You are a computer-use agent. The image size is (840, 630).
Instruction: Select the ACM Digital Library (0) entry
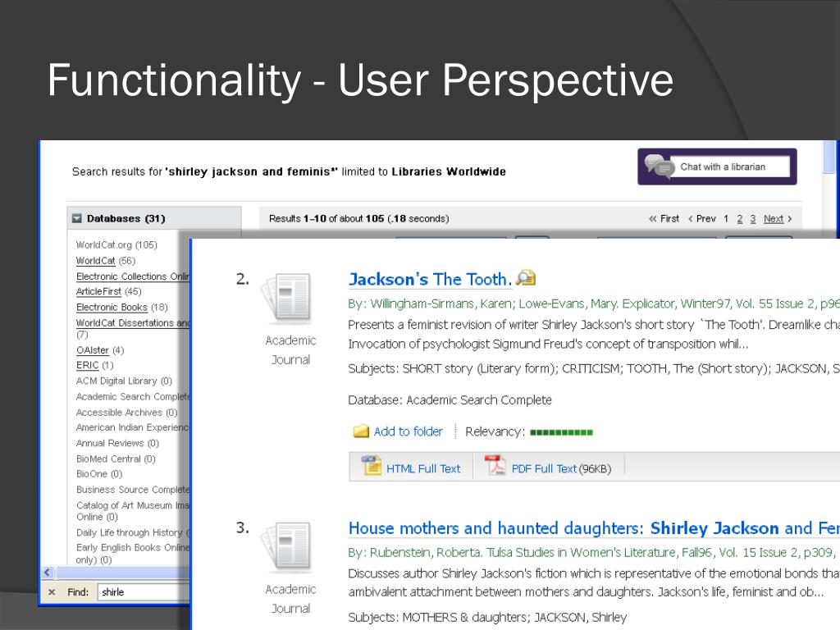124,381
